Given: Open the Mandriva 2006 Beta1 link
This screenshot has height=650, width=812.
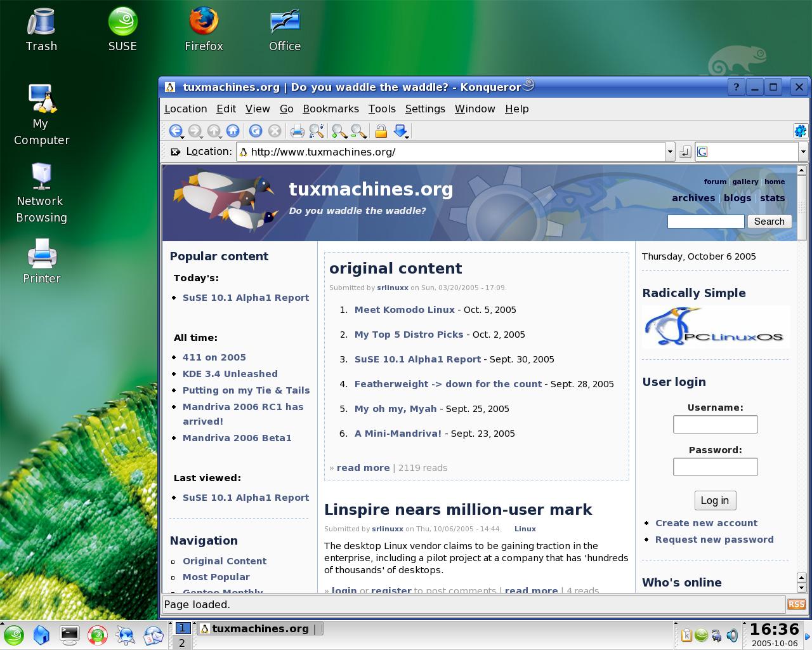Looking at the screenshot, I should coord(237,438).
